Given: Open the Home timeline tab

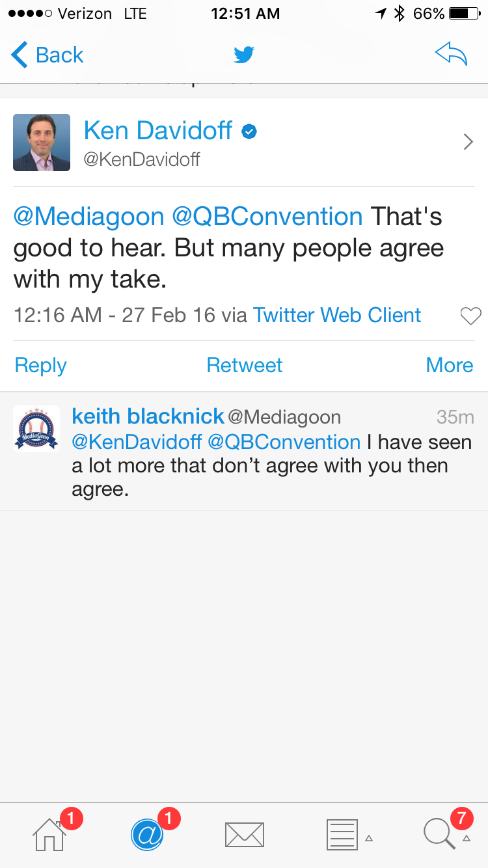Looking at the screenshot, I should point(50,835).
